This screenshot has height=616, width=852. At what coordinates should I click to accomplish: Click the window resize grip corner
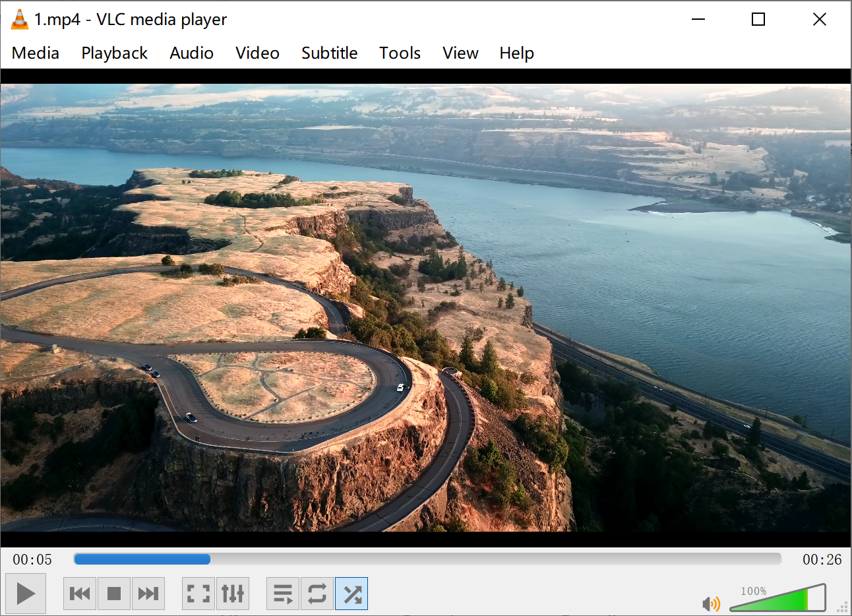[843, 607]
